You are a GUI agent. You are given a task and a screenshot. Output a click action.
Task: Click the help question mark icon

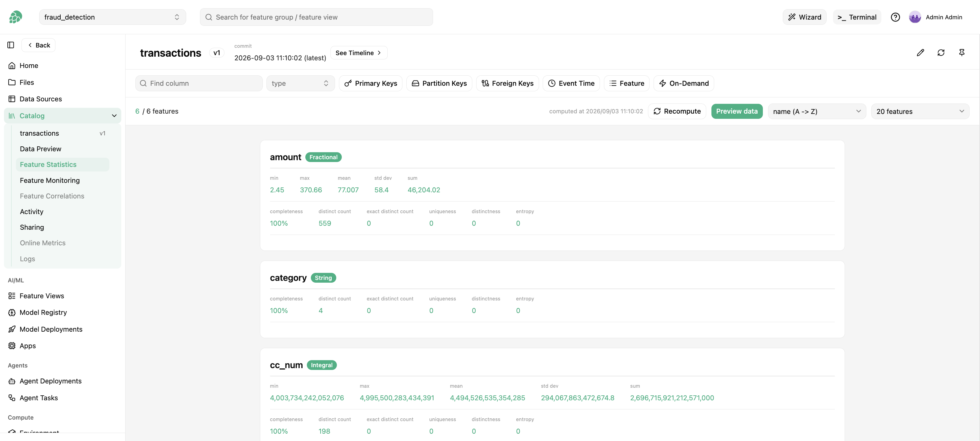[895, 17]
